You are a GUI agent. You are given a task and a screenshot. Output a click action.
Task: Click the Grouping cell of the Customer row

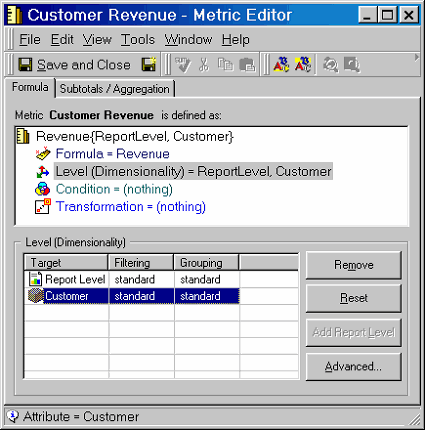click(207, 296)
